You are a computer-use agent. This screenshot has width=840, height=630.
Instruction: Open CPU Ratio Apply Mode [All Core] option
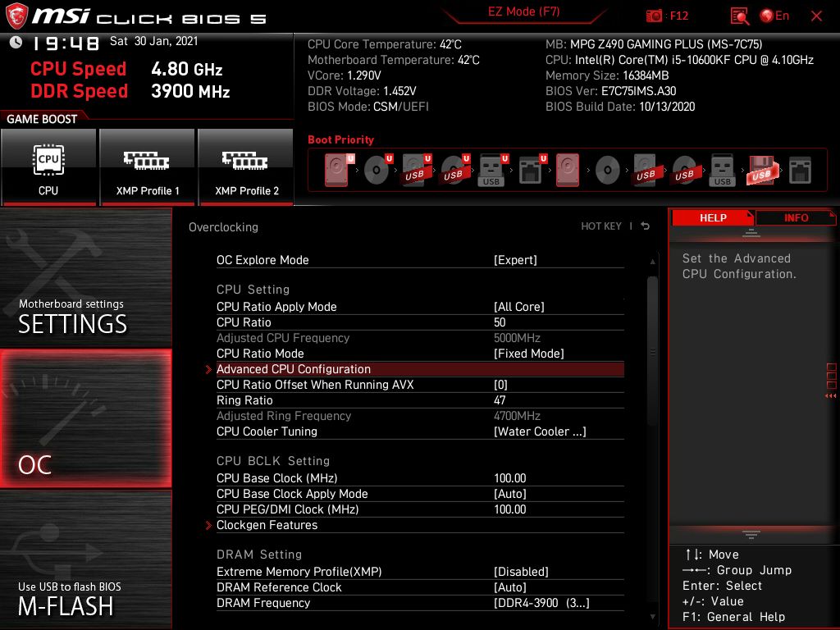(420, 307)
